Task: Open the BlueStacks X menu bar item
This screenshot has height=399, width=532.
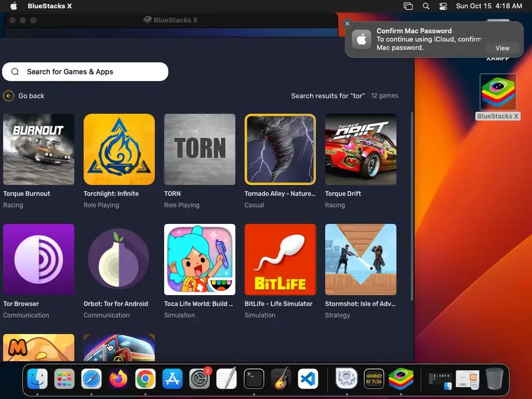Action: (x=49, y=6)
